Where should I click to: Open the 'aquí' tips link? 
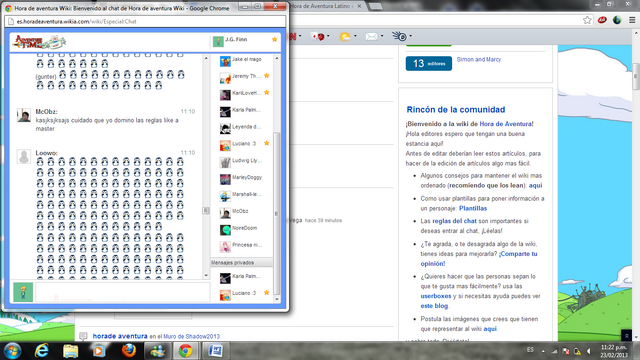(536, 185)
